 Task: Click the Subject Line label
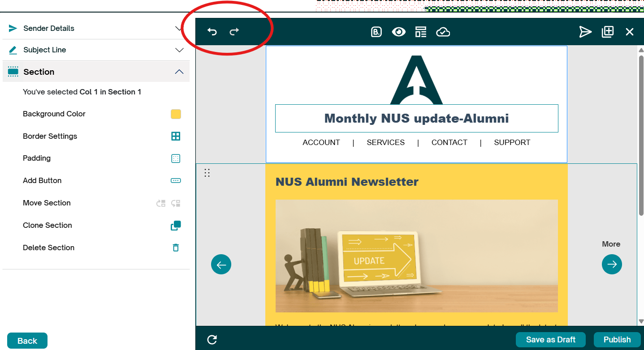coord(45,50)
